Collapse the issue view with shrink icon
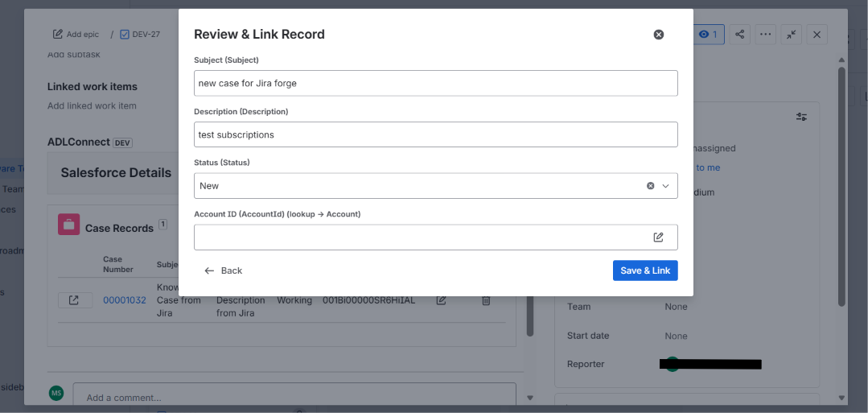This screenshot has height=413, width=868. 792,35
